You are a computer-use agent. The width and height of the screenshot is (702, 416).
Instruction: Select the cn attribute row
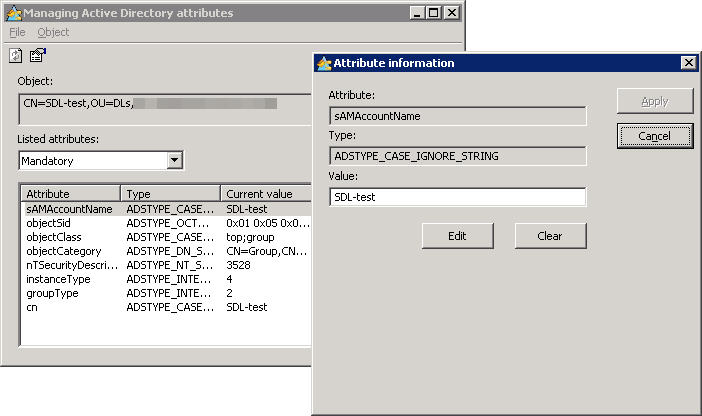point(166,307)
